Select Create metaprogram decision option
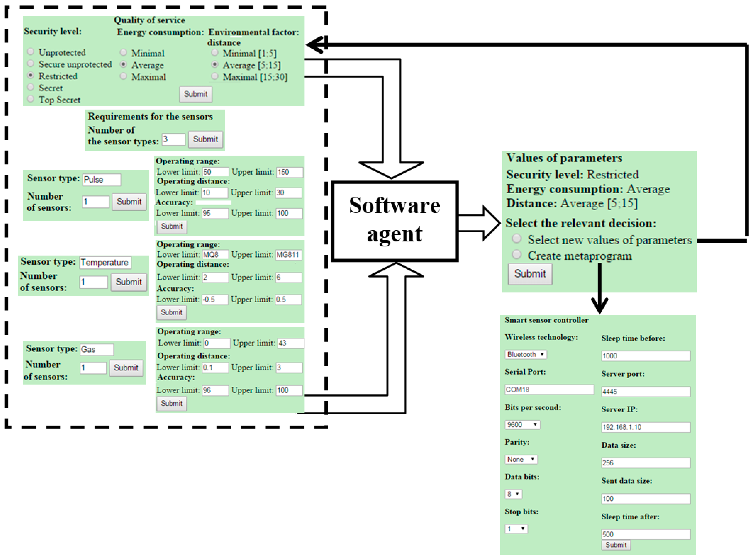This screenshot has height=560, width=753. pos(517,254)
